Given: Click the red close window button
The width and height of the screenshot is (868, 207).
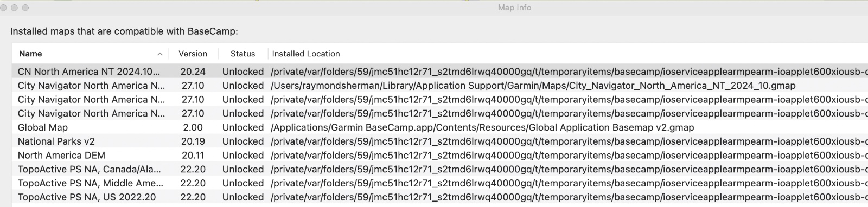Looking at the screenshot, I should click(x=4, y=8).
